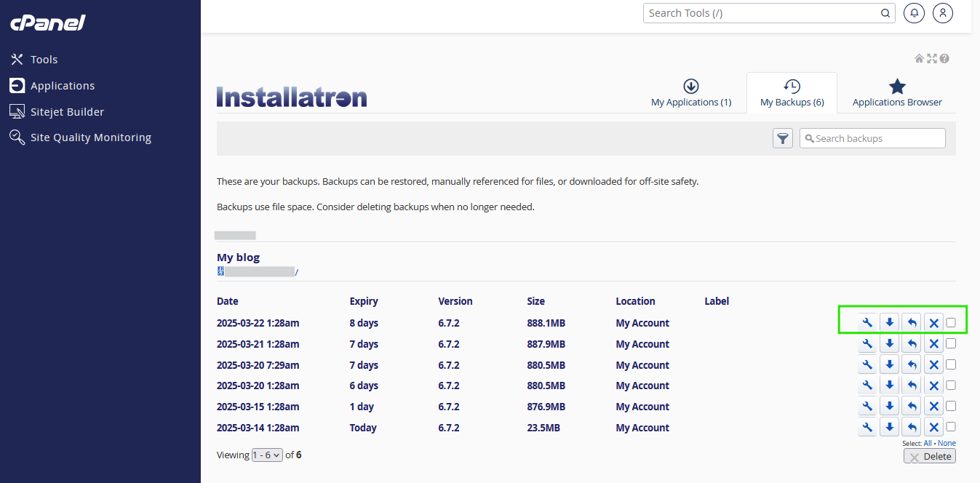Viewport: 980px width, 483px height.
Task: Click Select None link
Action: [x=947, y=443]
